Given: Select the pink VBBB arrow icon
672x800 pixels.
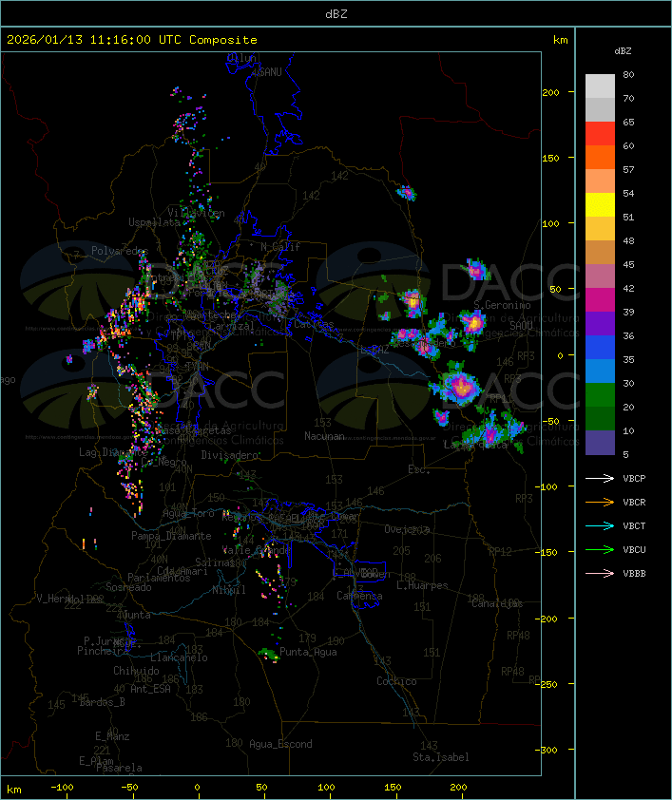Looking at the screenshot, I should (601, 573).
